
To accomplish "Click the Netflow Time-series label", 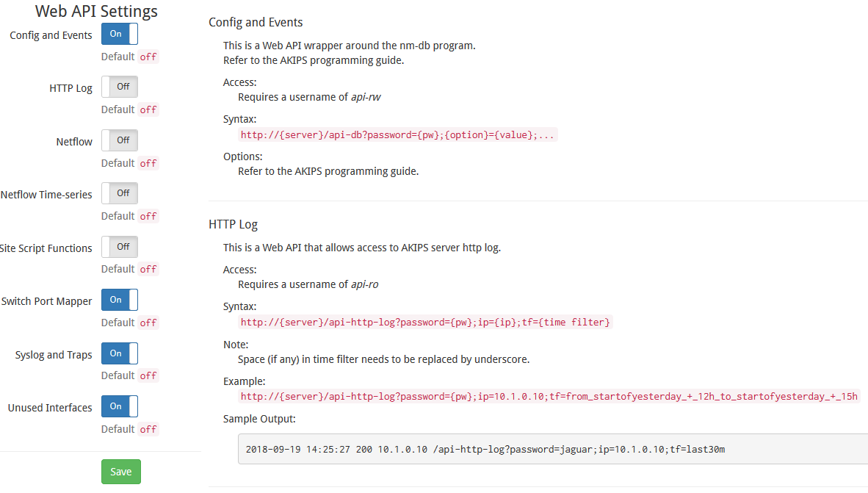I will coord(46,195).
